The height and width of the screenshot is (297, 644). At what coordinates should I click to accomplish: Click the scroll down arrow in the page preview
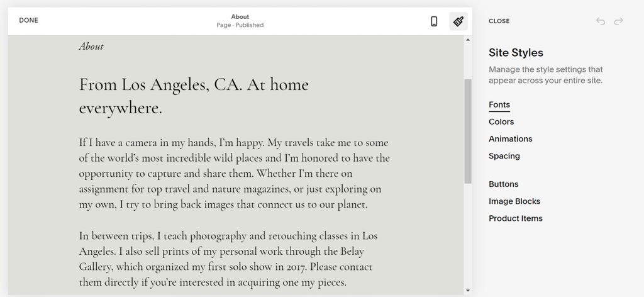468,291
